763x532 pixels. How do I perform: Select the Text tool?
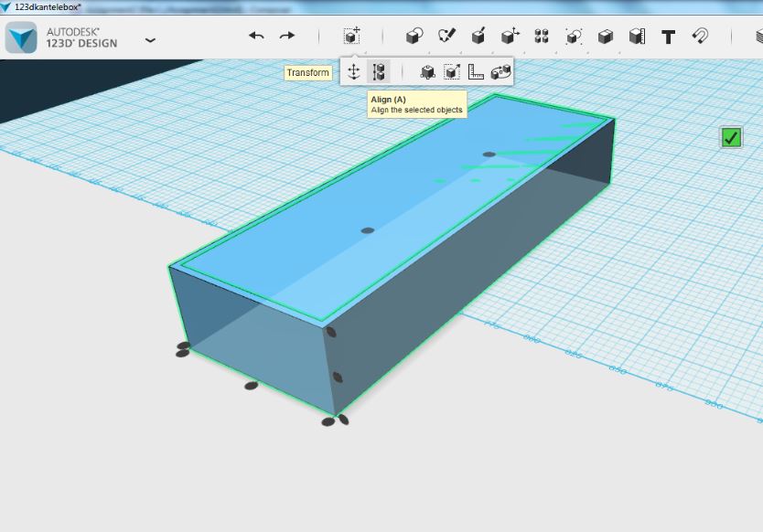(x=669, y=37)
